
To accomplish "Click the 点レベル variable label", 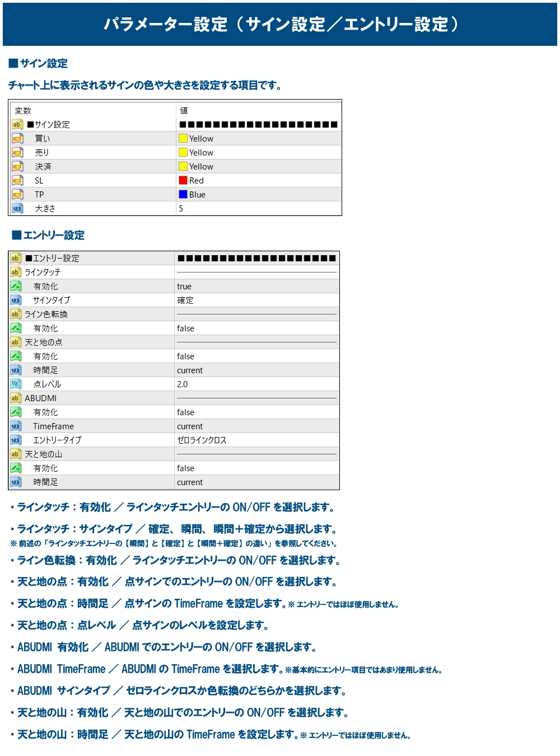I will coord(47,384).
